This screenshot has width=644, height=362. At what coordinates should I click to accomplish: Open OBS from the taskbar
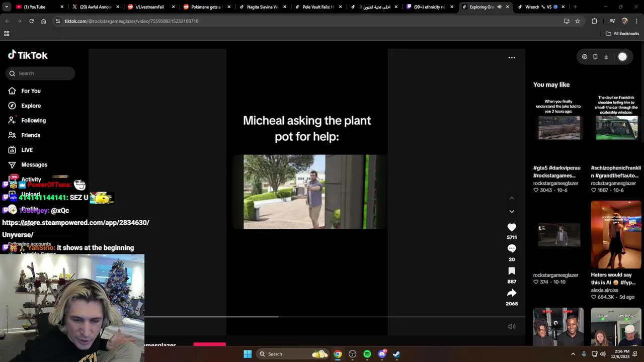click(x=352, y=354)
